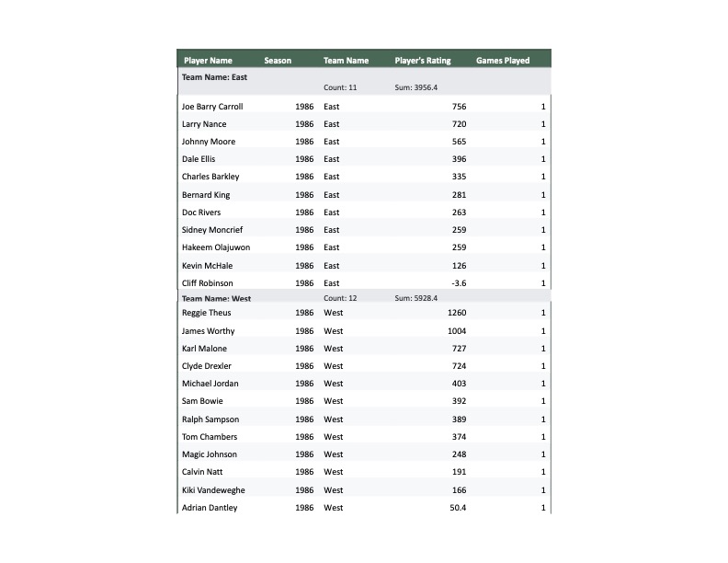Click the Team Name: East group header

215,77
